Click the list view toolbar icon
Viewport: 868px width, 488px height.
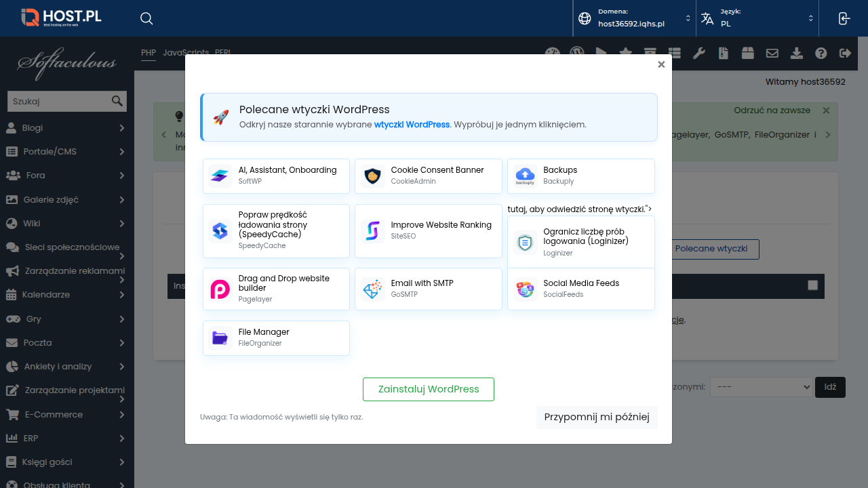674,53
